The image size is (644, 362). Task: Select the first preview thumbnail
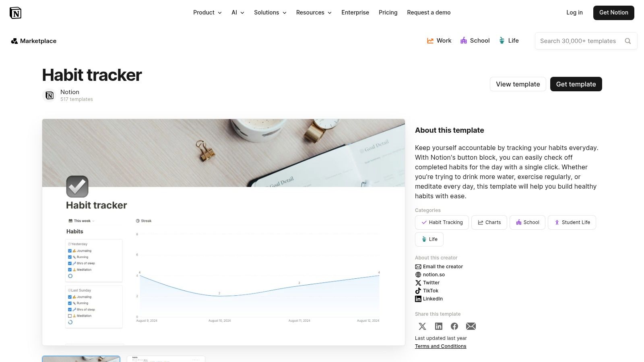pos(81,359)
